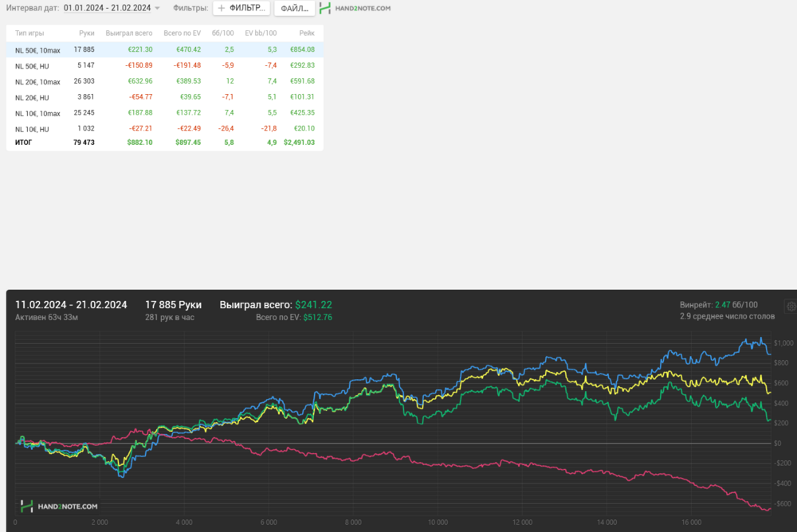Sort table by Выиграл всего column header
The width and height of the screenshot is (797, 532).
click(129, 33)
